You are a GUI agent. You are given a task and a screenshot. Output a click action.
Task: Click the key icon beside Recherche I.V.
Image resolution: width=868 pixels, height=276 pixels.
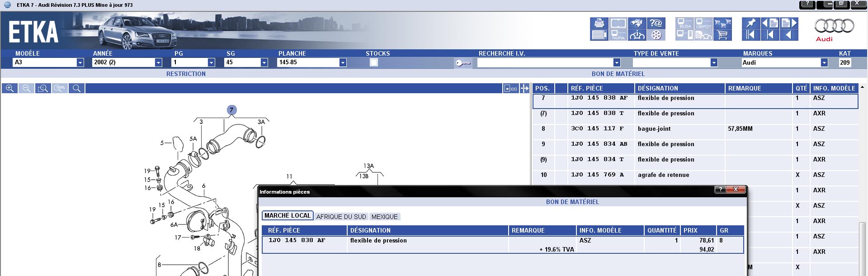(x=463, y=63)
